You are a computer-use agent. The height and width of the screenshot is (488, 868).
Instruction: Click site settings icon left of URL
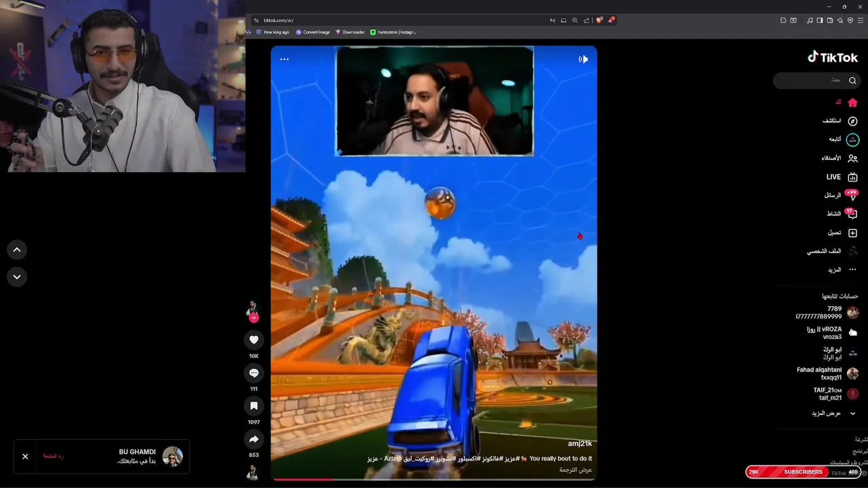(256, 20)
